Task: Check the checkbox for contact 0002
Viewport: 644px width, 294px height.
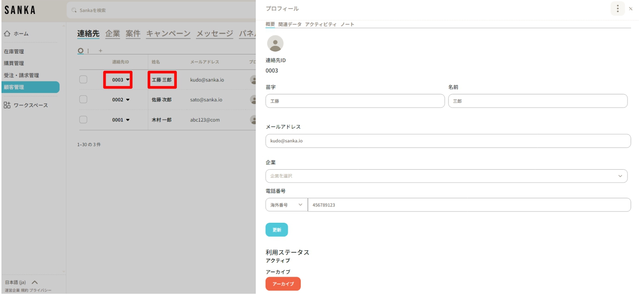Action: (x=83, y=100)
